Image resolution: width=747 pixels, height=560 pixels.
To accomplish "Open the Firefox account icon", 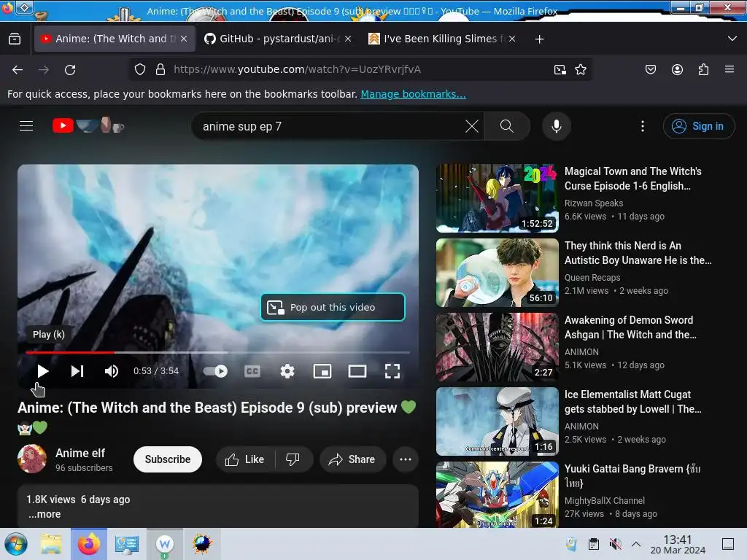I will (x=677, y=69).
